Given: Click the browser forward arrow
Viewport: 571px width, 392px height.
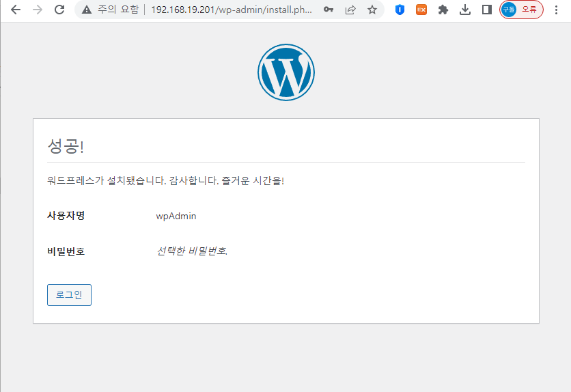Looking at the screenshot, I should [38, 10].
